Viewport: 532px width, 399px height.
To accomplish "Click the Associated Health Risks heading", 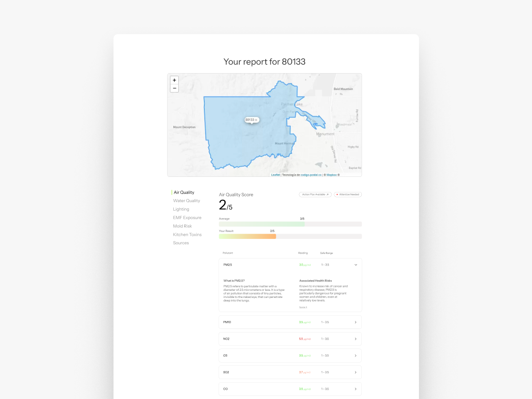I will 316,281.
